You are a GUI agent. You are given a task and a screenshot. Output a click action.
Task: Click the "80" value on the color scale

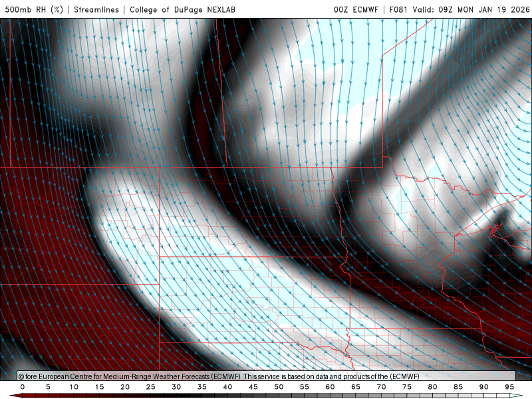[432, 387]
